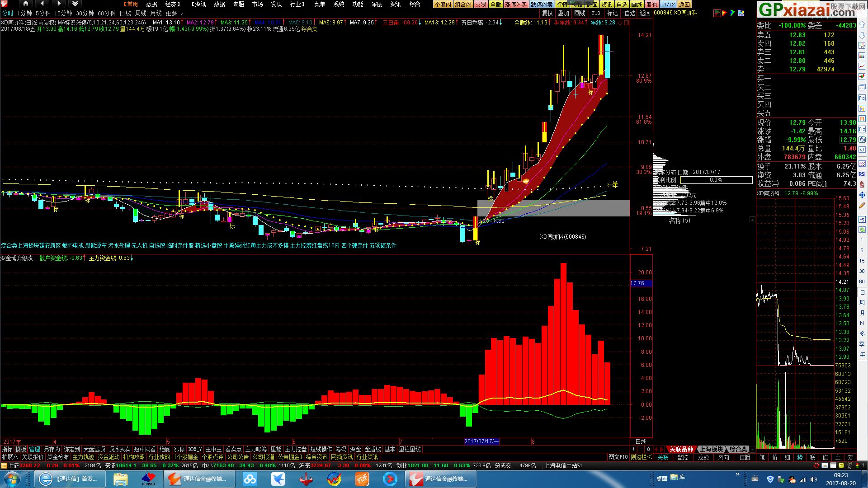
Task: Switch to 月线 period
Action: 156,13
